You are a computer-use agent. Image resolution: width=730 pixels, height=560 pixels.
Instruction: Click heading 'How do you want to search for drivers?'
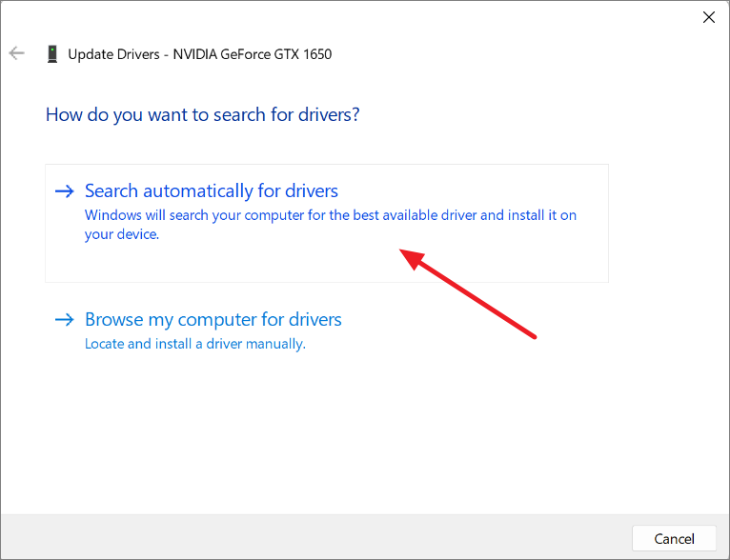(203, 114)
